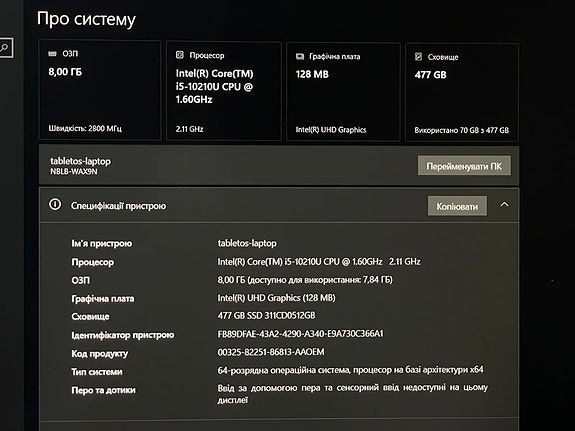Select the product code 00325-82251-86813-AAOEM

[271, 352]
